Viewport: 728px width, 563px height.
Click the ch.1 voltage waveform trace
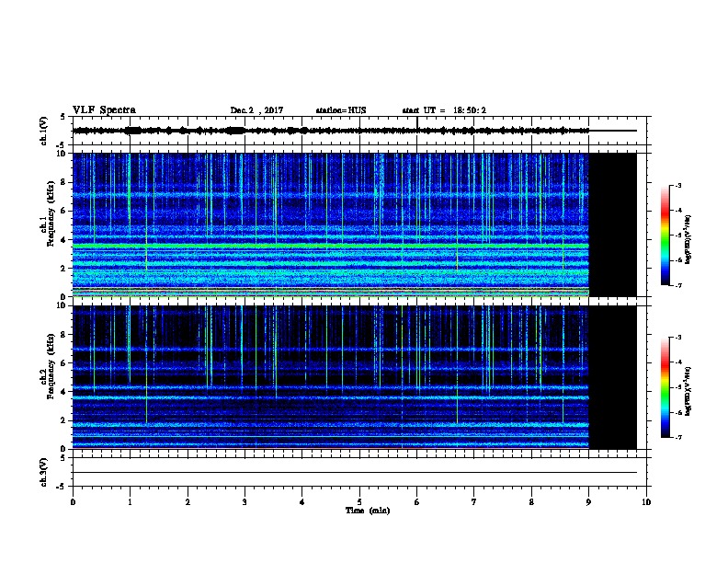pyautogui.click(x=331, y=131)
